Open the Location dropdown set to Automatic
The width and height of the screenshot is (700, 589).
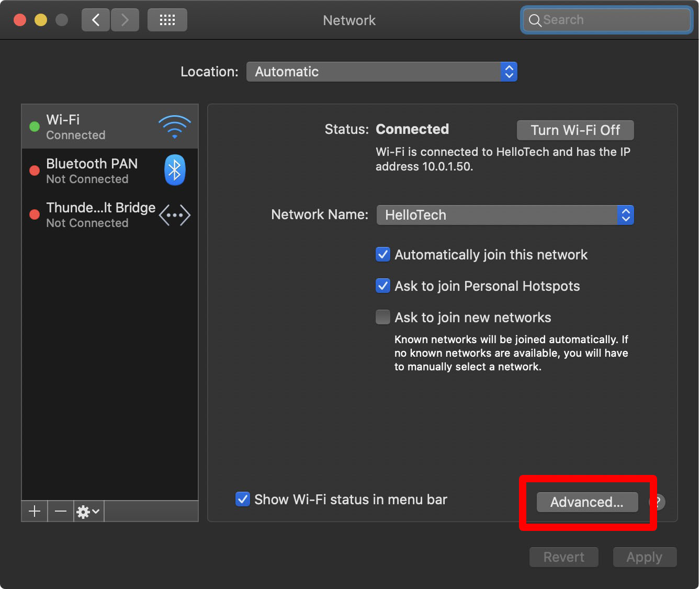point(381,72)
